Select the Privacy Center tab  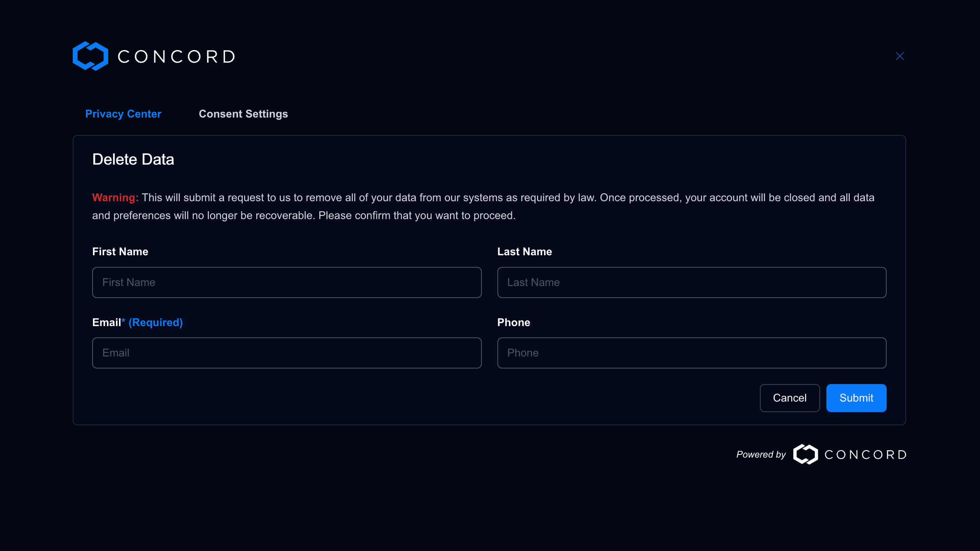pos(123,114)
